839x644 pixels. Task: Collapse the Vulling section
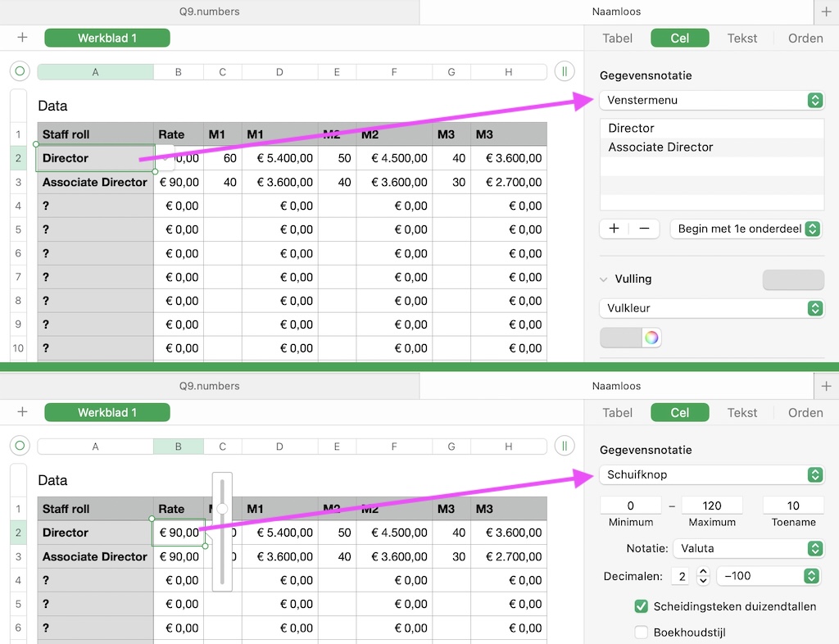[x=604, y=279]
